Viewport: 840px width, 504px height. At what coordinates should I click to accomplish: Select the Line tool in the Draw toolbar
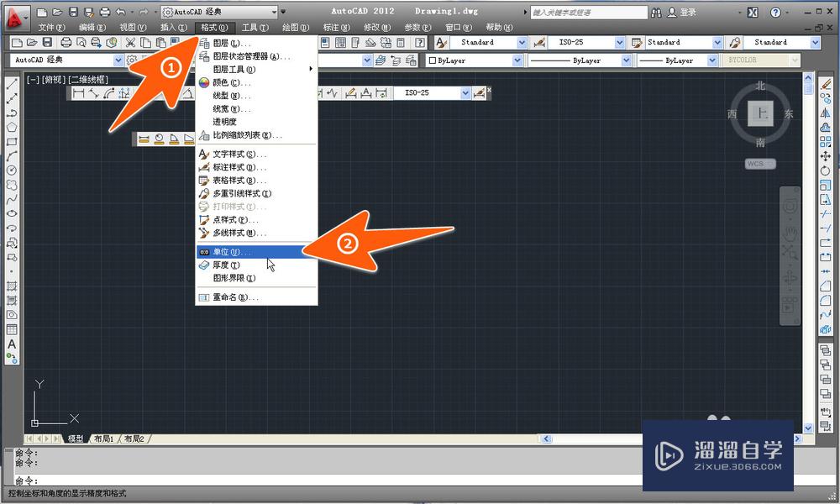pyautogui.click(x=12, y=84)
